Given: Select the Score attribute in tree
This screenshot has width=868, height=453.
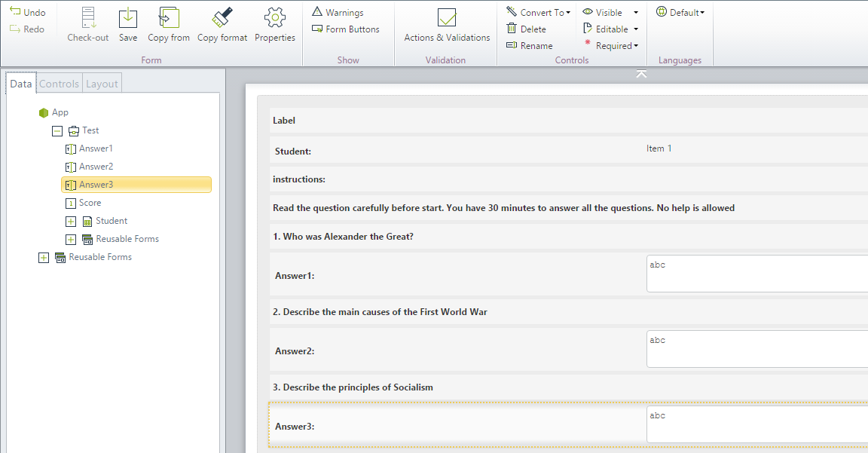Looking at the screenshot, I should 84,203.
